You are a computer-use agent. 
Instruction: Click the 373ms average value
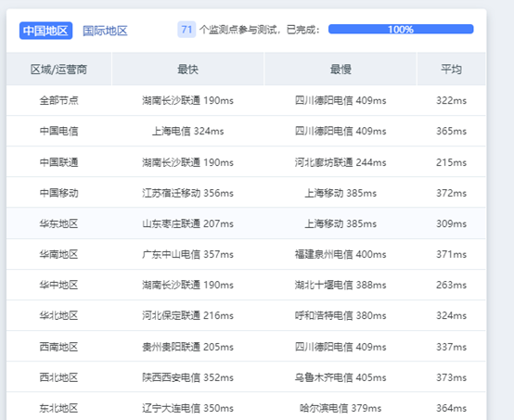pos(452,377)
